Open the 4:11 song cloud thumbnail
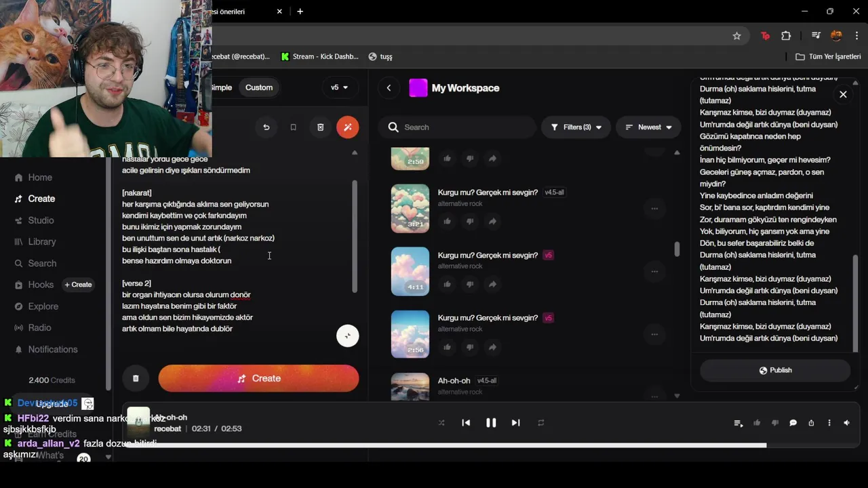Screen dimensions: 868x488 (410, 271)
